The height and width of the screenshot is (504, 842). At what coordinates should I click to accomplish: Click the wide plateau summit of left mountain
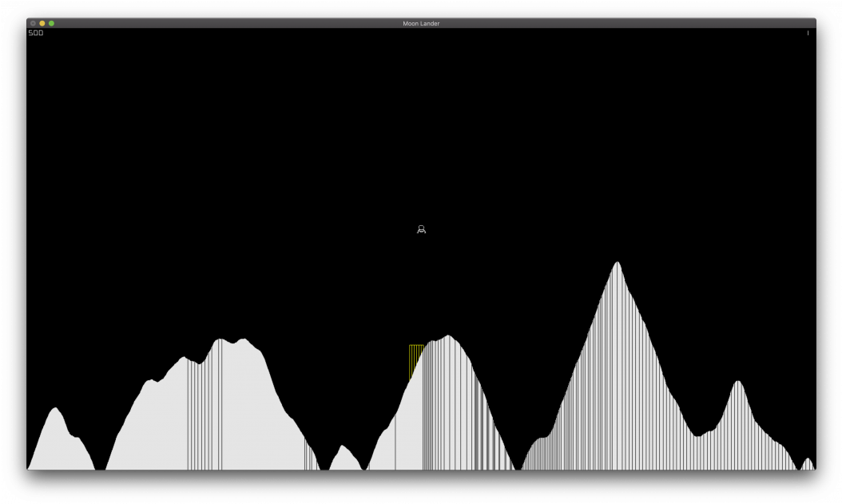pyautogui.click(x=230, y=341)
